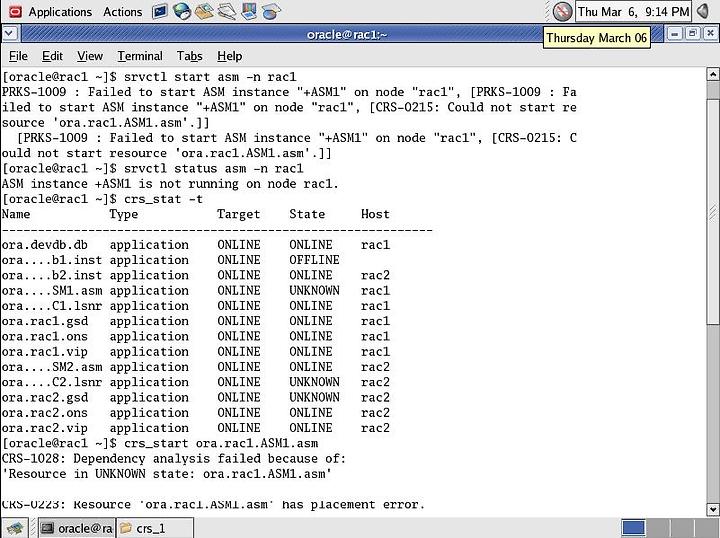Viewport: 720px width, 538px height.
Task: Launch the email client envelope icon
Action: (x=204, y=11)
